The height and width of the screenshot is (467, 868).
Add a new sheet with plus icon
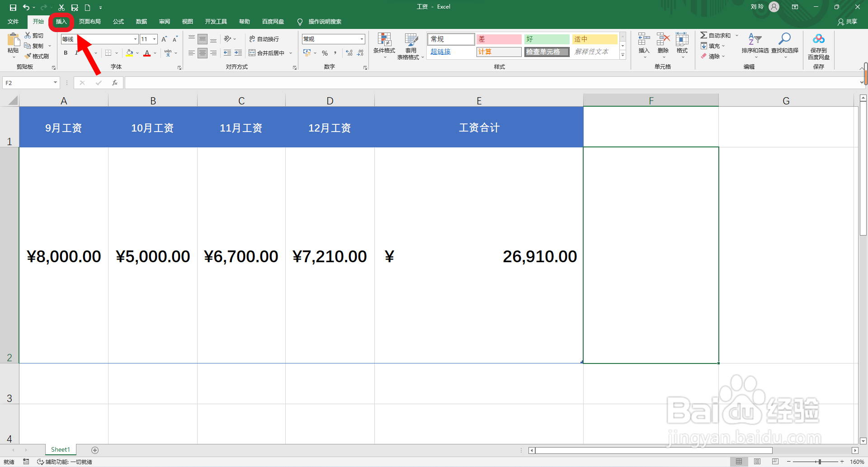tap(95, 450)
